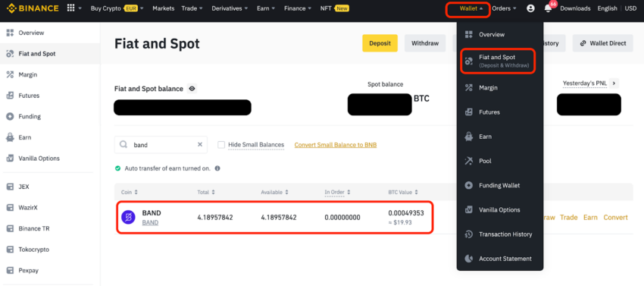The width and height of the screenshot is (644, 286).
Task: Click Account Statement pie icon in menu
Action: coord(469,259)
